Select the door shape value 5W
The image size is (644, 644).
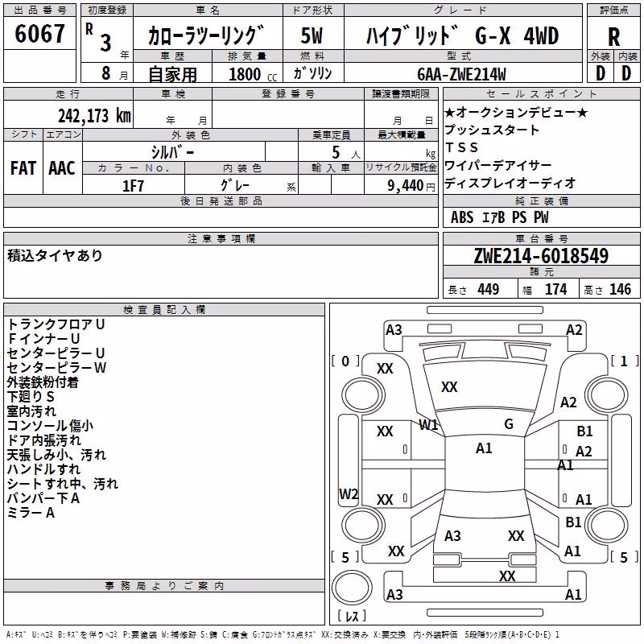pyautogui.click(x=312, y=35)
